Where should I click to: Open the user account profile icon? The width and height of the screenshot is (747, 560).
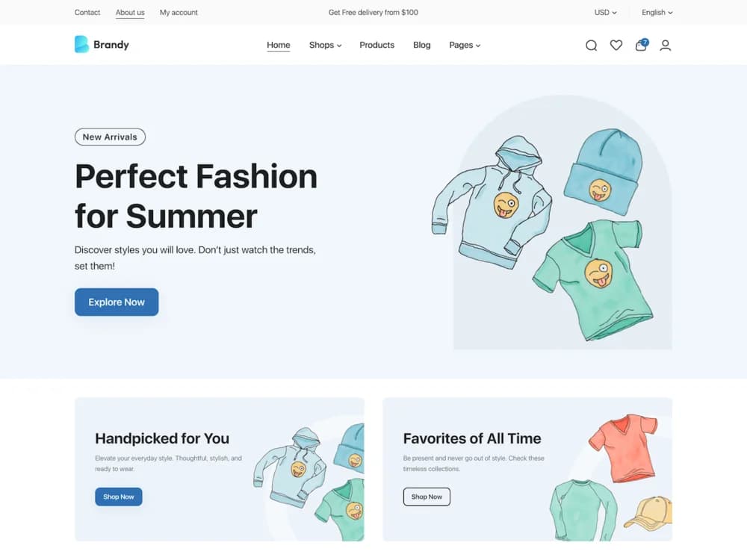[666, 46]
